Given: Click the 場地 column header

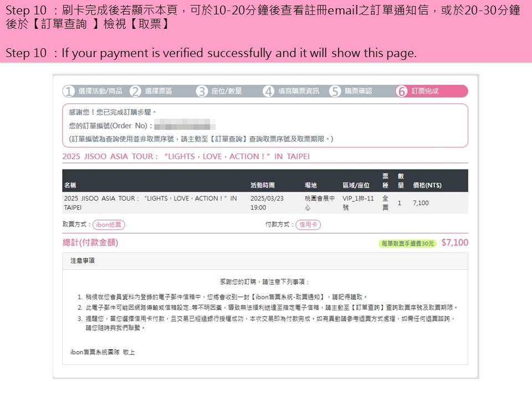Looking at the screenshot, I should (310, 186).
